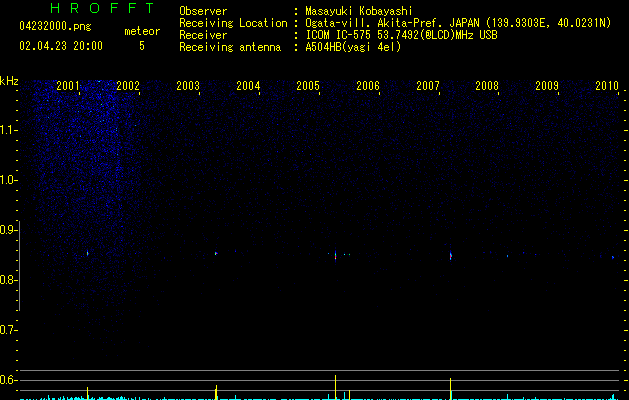Screen dimensions: 629x400
Task: Click the 1.1 kHz frequency axis label
Action: point(8,130)
